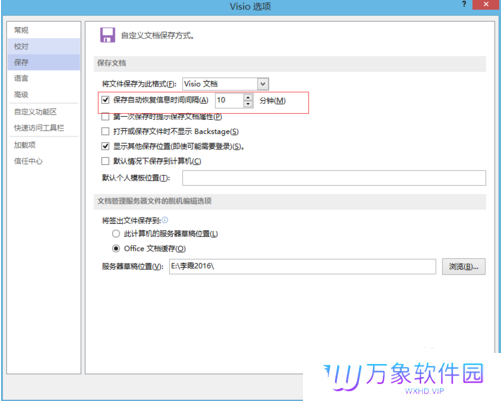Click the autorecover minutes field showing 10
The height and width of the screenshot is (403, 503).
(229, 100)
